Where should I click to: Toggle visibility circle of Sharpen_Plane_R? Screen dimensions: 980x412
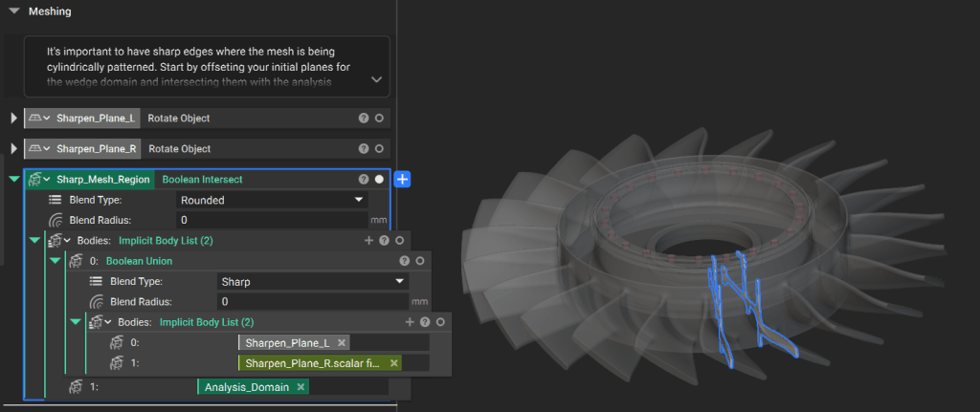(379, 149)
